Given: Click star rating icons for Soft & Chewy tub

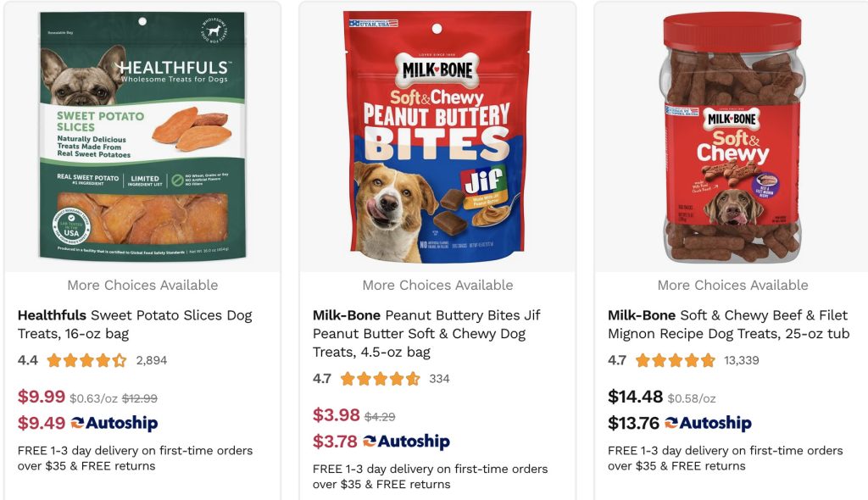Looking at the screenshot, I should 676,360.
